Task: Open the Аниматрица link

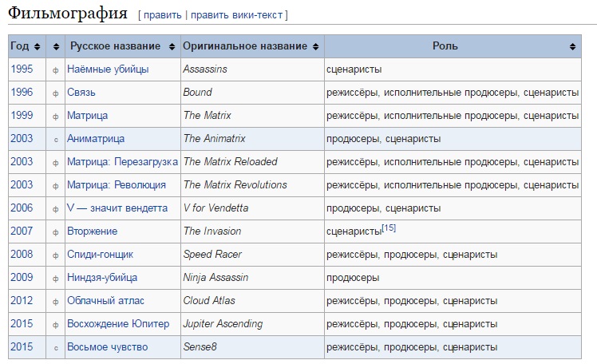Action: coord(96,139)
